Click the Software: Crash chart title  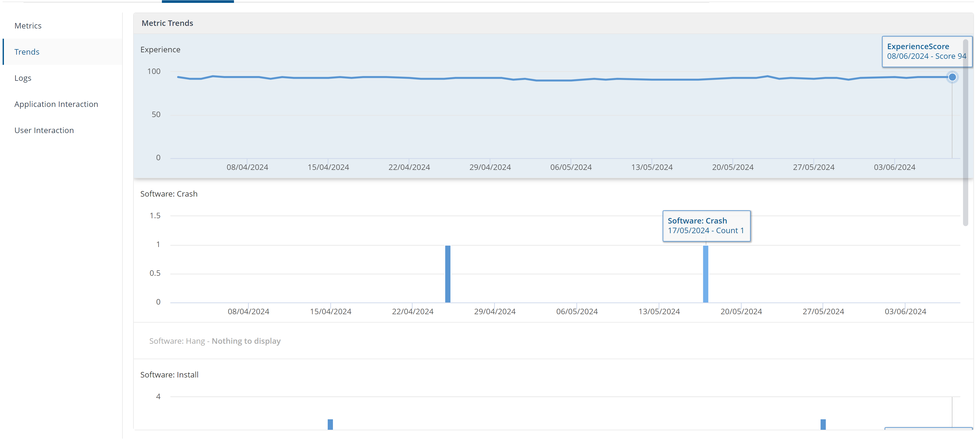point(168,194)
